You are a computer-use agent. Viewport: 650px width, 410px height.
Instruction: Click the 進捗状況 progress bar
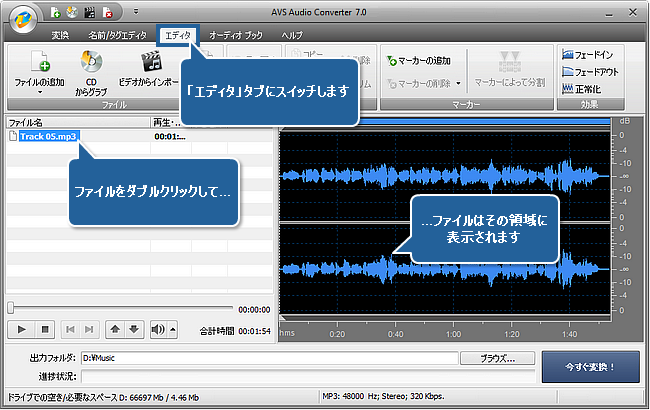[x=308, y=377]
